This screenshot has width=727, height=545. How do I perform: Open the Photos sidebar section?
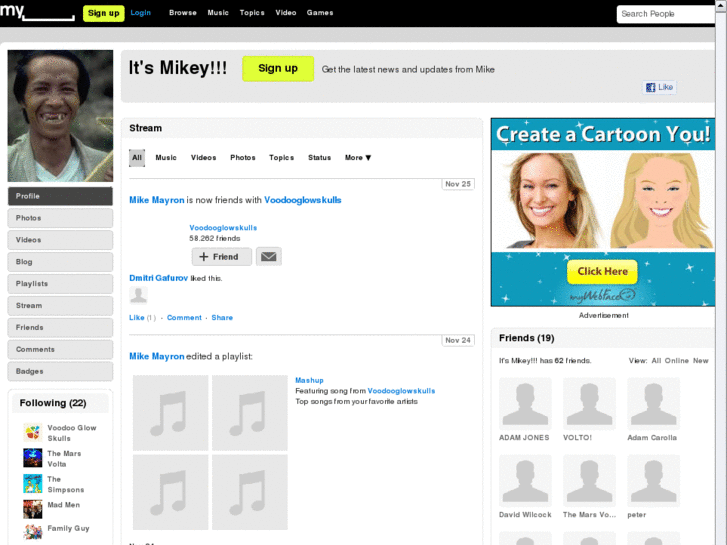[60, 218]
